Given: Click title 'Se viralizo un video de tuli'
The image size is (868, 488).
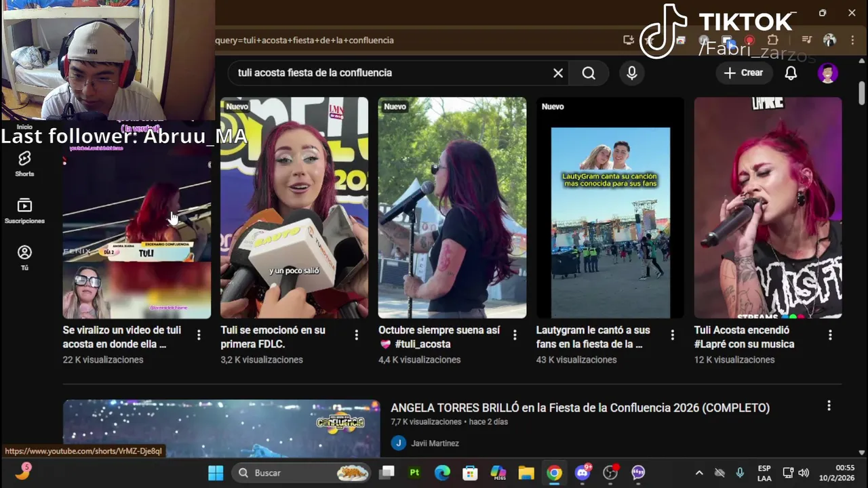Looking at the screenshot, I should tap(122, 337).
